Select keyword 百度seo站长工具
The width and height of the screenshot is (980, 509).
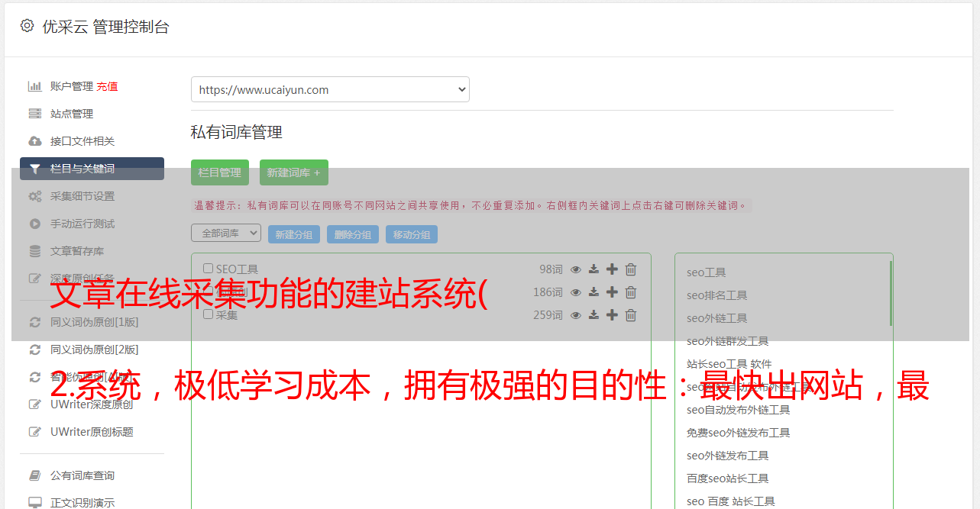click(x=728, y=478)
